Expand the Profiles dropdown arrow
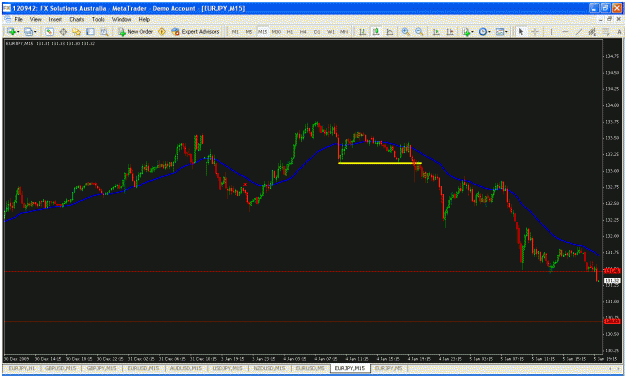625x376 pixels. pyautogui.click(x=35, y=32)
